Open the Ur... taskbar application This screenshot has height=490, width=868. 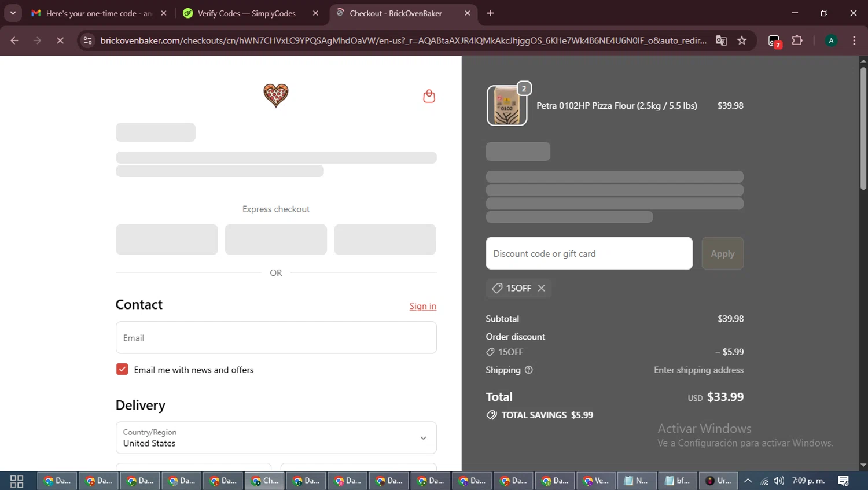click(x=718, y=481)
